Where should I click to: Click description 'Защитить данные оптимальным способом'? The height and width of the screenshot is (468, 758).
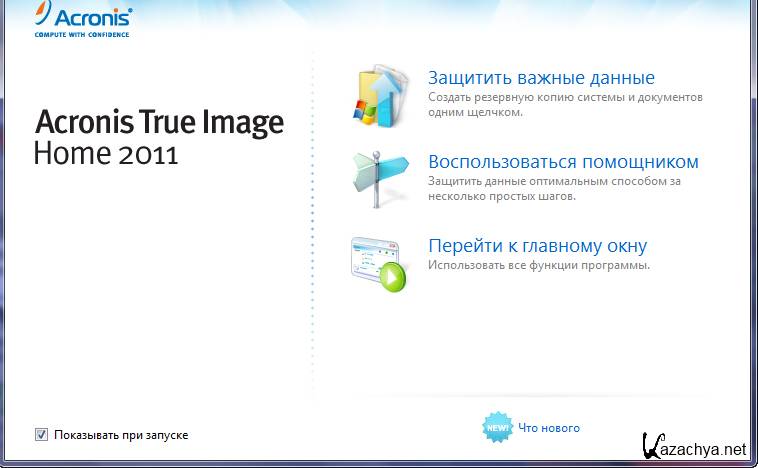554,182
